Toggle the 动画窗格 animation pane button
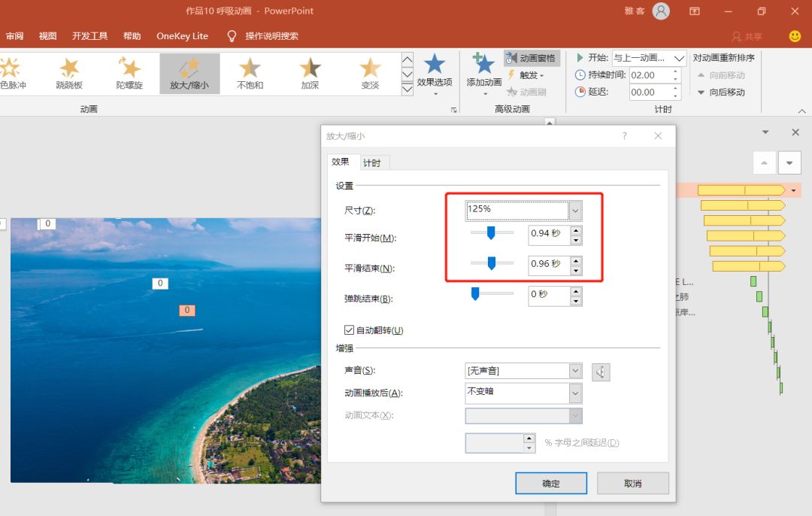Image resolution: width=812 pixels, height=516 pixels. pos(531,58)
